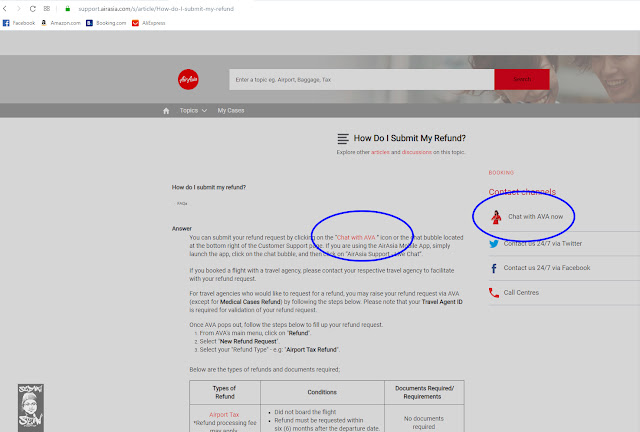Click the red Search button
Screen dimensions: 640x432
522,79
